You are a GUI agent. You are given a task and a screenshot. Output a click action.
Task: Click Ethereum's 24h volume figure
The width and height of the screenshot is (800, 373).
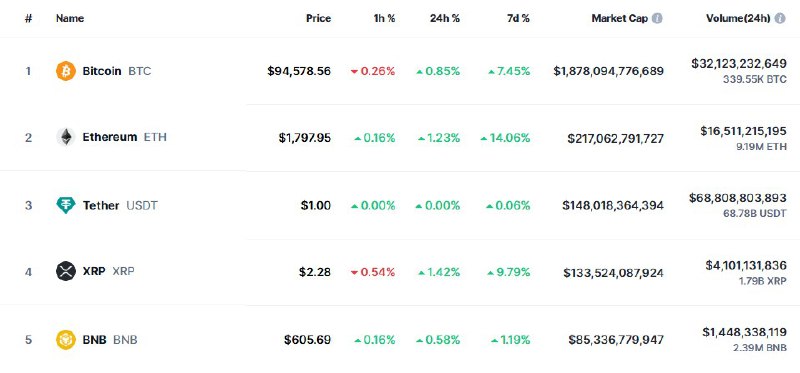tap(743, 131)
